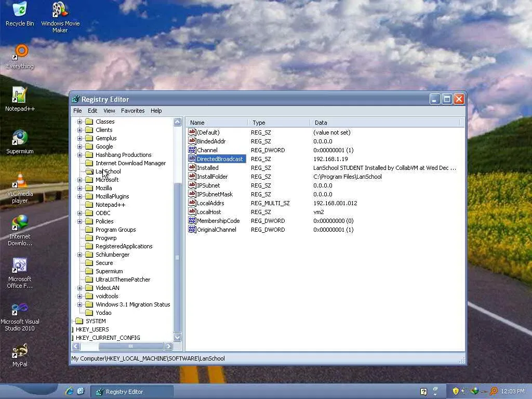Expand the Classes registry key
The width and height of the screenshot is (532, 399).
pyautogui.click(x=79, y=122)
